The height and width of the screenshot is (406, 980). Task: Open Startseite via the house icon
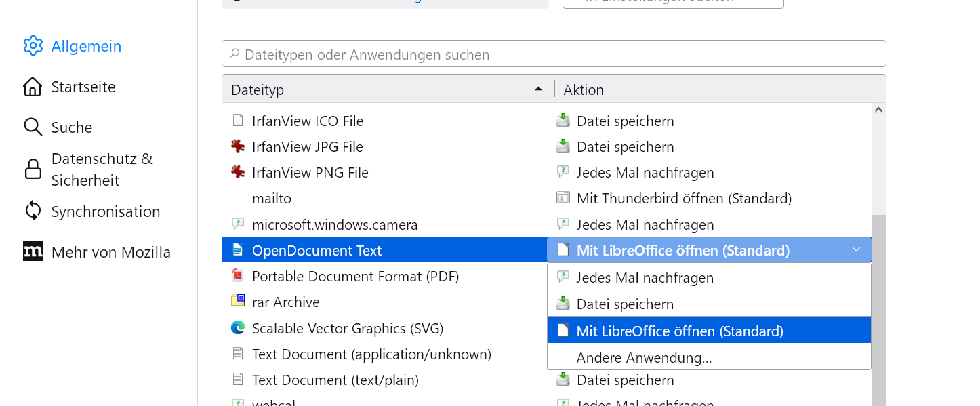(x=33, y=87)
